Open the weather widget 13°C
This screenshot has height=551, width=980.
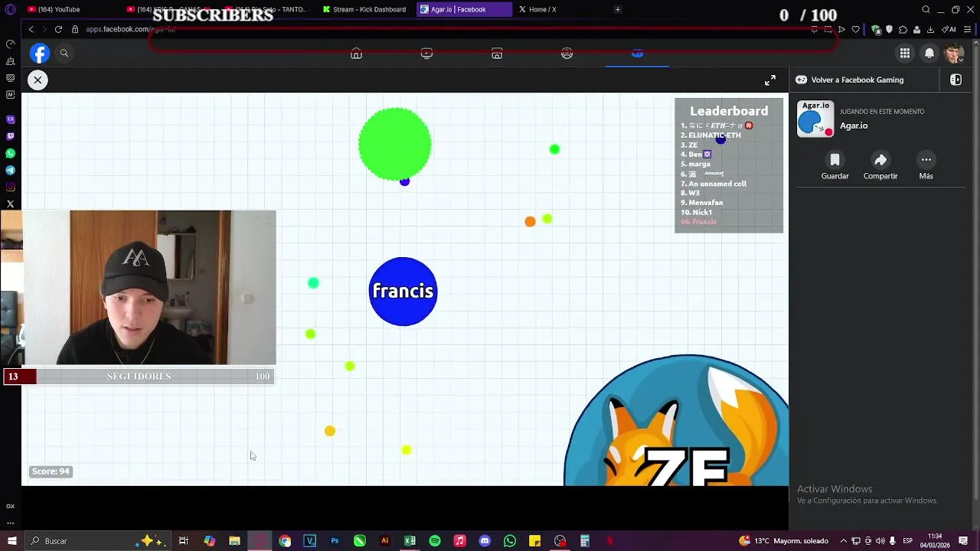[783, 541]
